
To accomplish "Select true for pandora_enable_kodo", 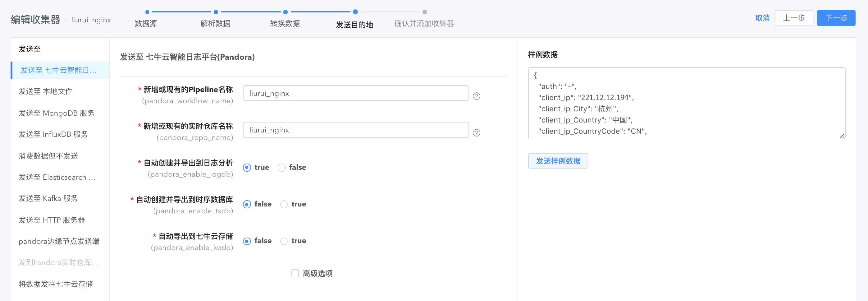I will [284, 241].
